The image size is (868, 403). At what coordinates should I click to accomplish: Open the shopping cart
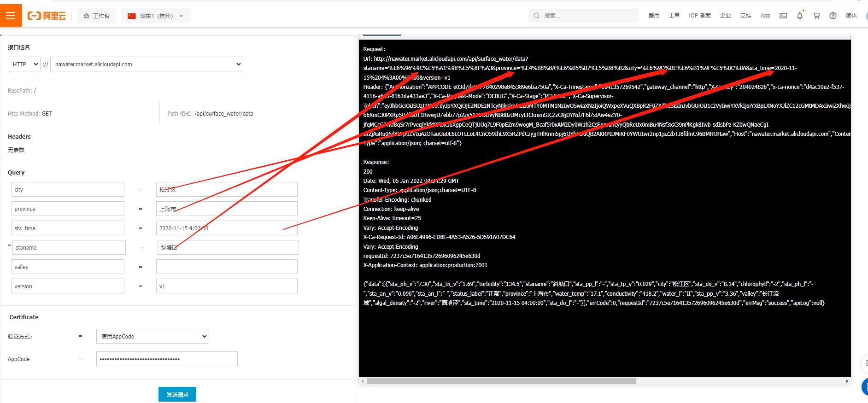click(816, 16)
